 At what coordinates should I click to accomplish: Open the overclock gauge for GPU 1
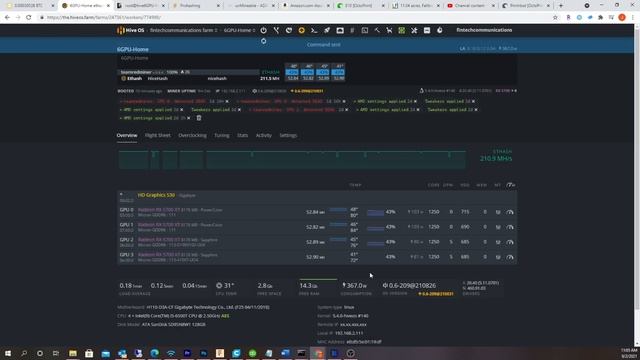click(510, 227)
